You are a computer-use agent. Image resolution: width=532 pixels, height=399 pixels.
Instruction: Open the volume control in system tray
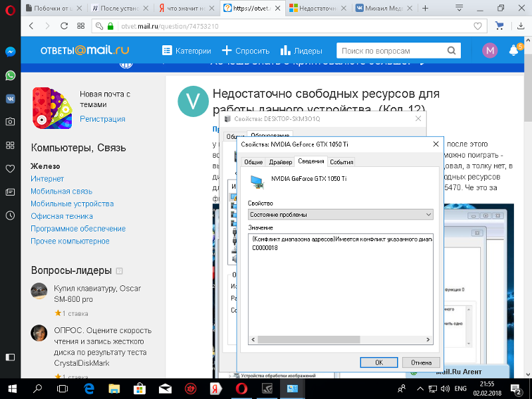pos(444,389)
